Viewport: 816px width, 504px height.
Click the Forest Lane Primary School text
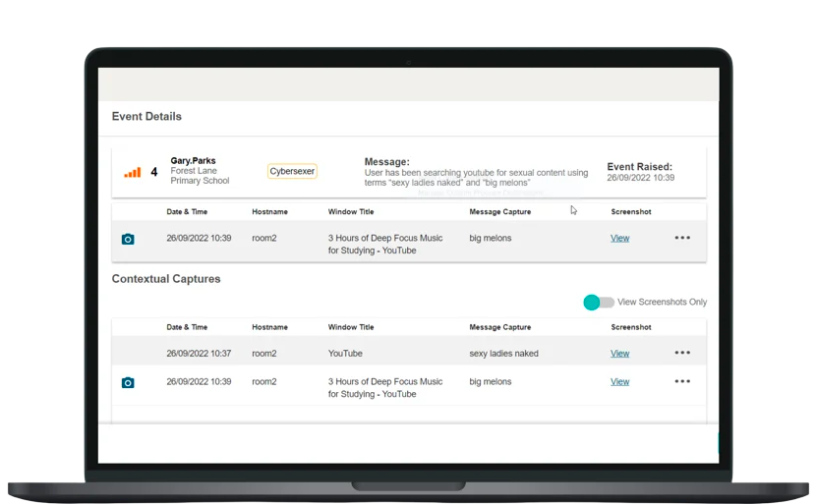click(x=200, y=176)
